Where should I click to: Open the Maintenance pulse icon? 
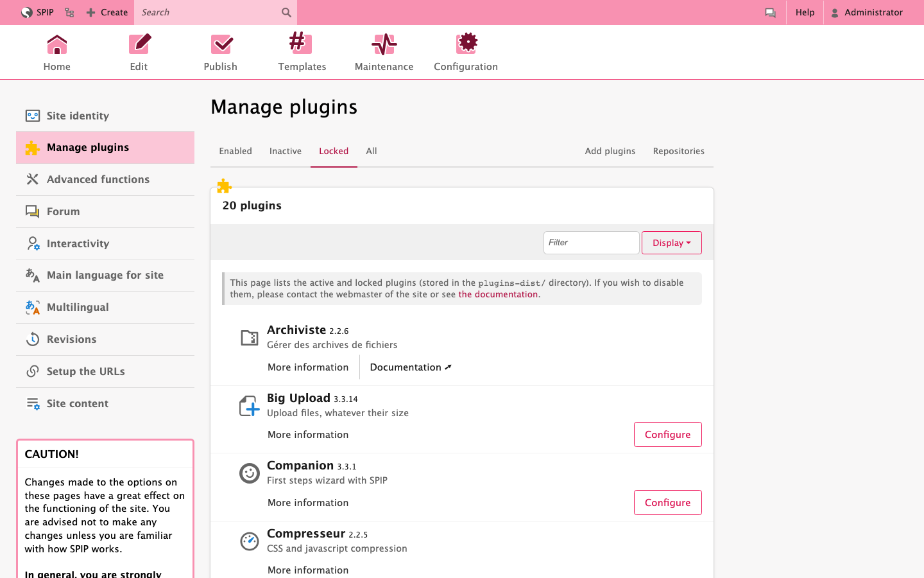tap(384, 44)
